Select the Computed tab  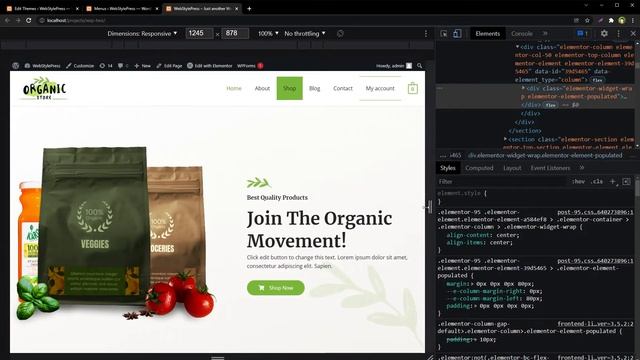(x=479, y=168)
